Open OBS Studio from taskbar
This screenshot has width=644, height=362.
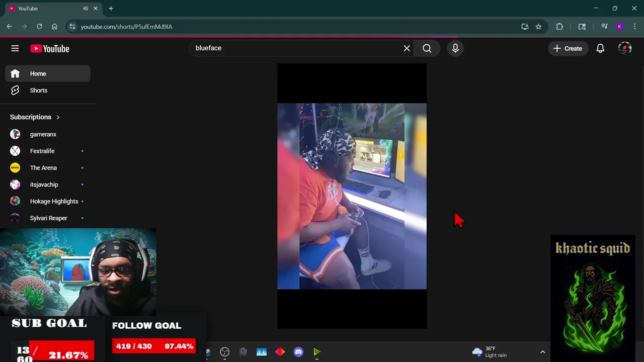point(224,352)
